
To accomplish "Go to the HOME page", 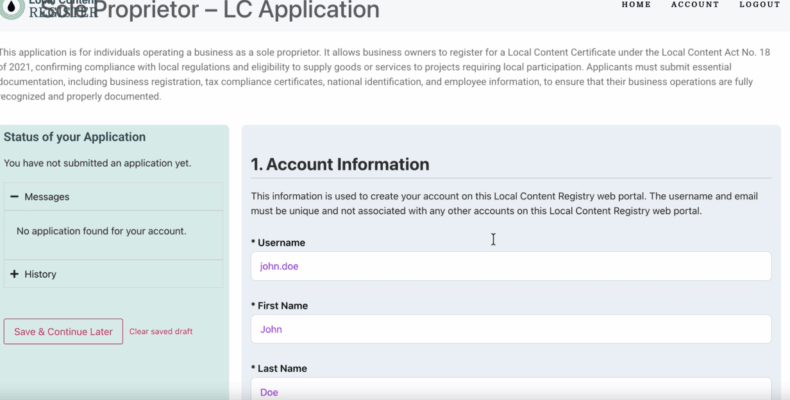I will click(636, 5).
